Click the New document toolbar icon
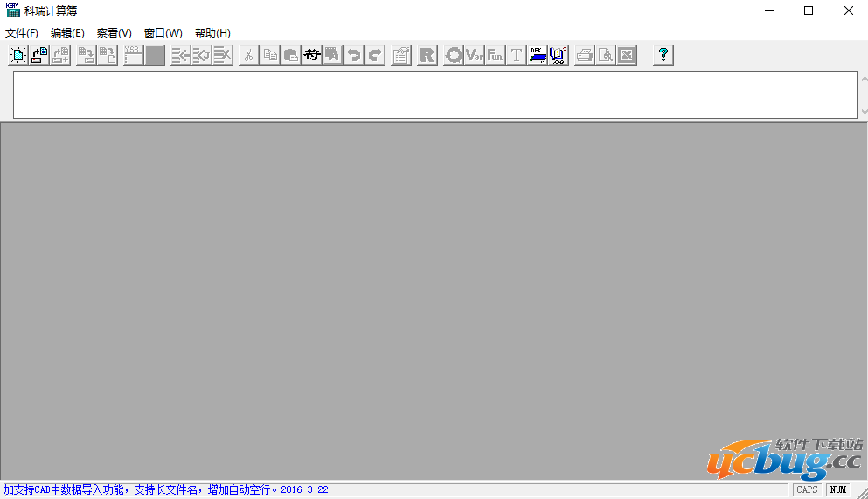The image size is (868, 499). [x=18, y=55]
